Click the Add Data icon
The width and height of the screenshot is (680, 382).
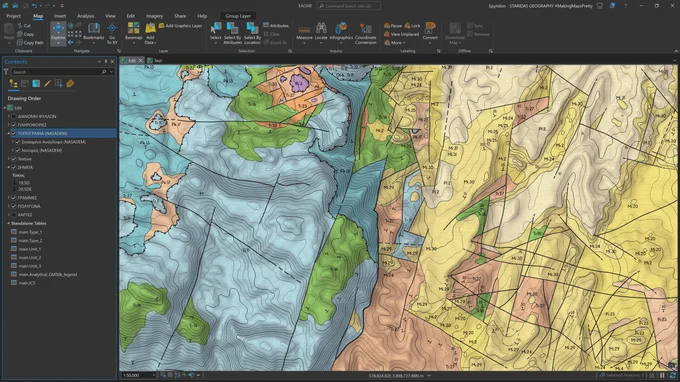[x=150, y=33]
